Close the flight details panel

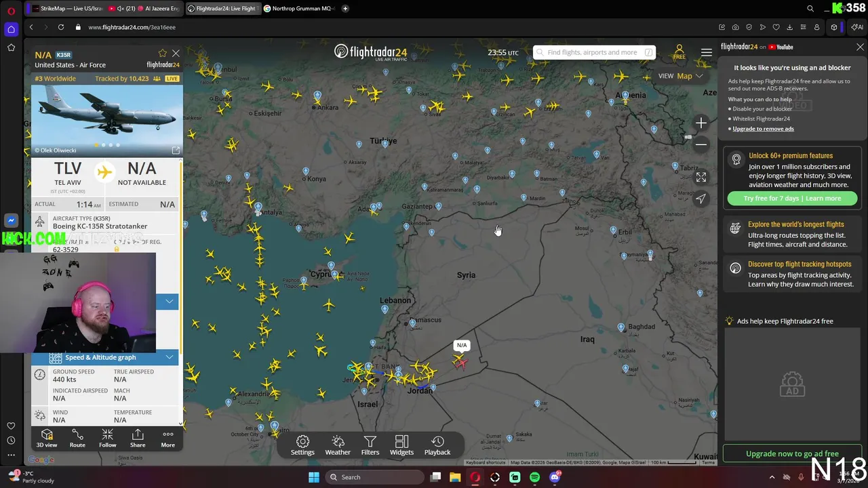(176, 53)
